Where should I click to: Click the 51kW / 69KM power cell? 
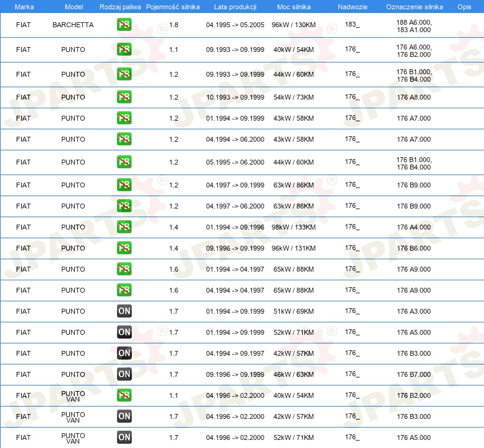293,311
